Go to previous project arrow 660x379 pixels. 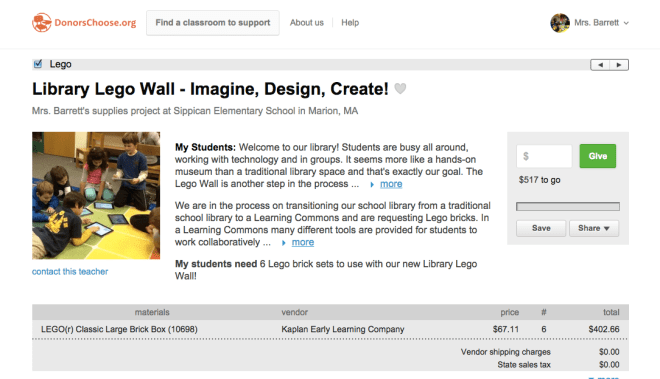[x=600, y=65]
